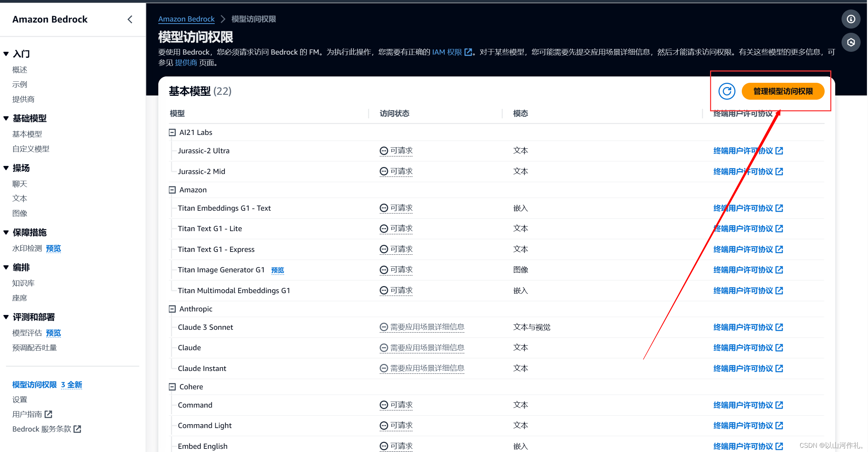Collapse the Anthropic provider group
The height and width of the screenshot is (452, 868).
(172, 309)
